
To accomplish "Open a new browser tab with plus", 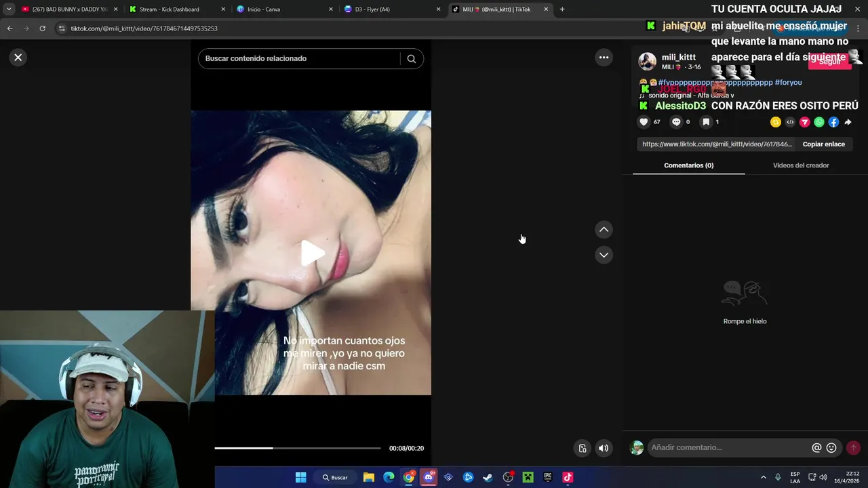I will tap(562, 9).
